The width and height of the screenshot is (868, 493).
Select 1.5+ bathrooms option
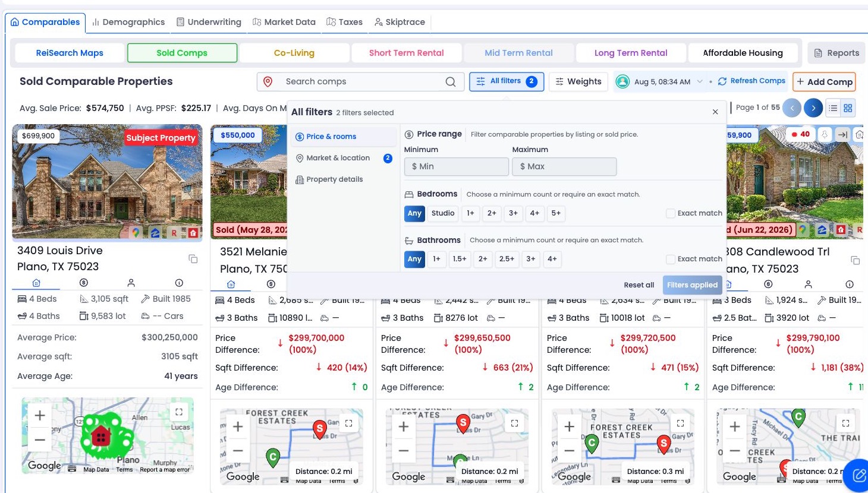point(460,259)
